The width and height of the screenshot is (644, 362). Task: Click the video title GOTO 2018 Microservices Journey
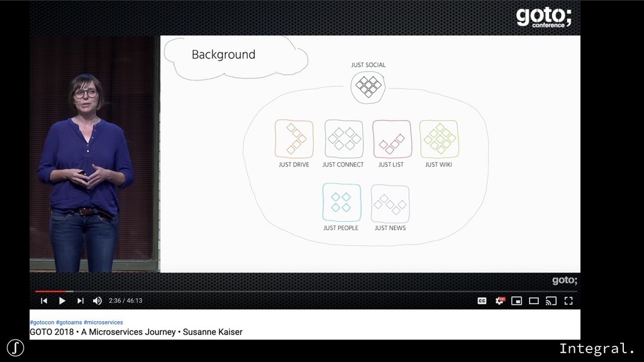tap(136, 332)
